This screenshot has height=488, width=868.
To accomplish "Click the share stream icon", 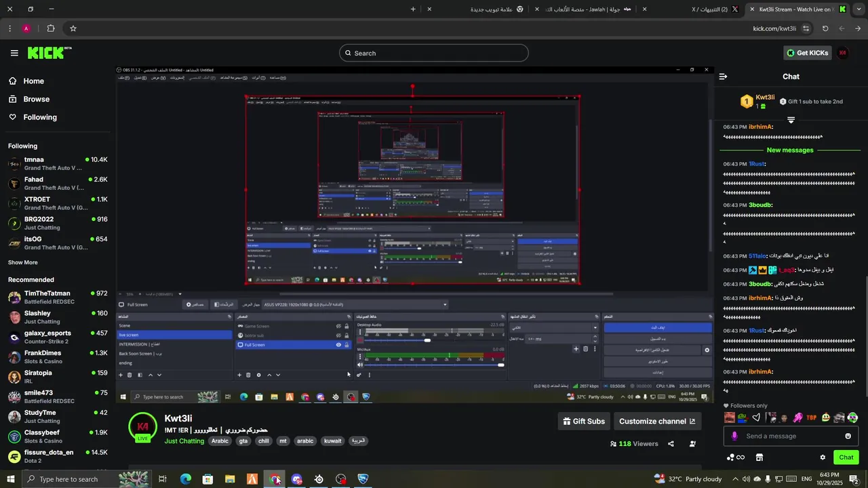I will pyautogui.click(x=671, y=444).
